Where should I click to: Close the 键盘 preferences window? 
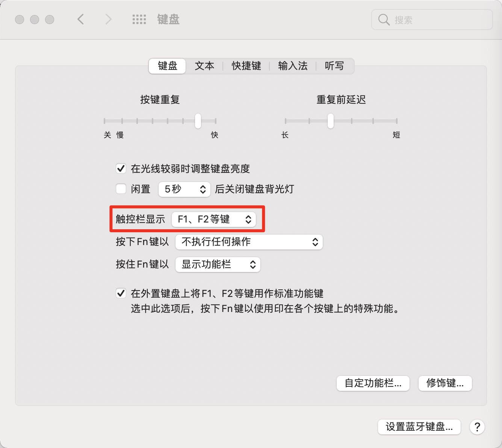pyautogui.click(x=20, y=19)
